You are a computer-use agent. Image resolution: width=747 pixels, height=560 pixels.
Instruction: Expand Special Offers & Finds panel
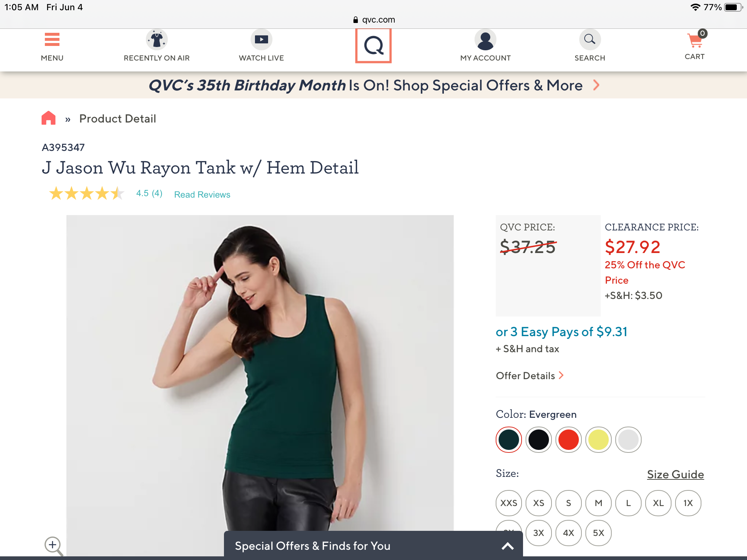pos(507,546)
